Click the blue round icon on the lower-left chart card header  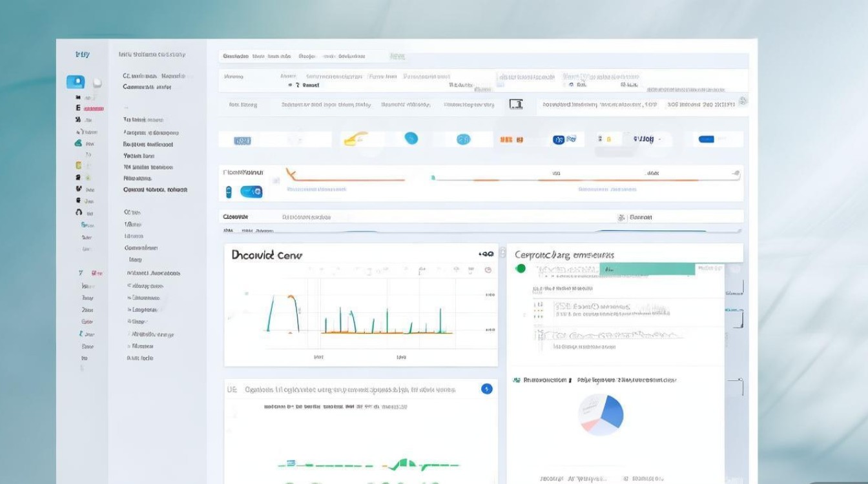pos(487,388)
